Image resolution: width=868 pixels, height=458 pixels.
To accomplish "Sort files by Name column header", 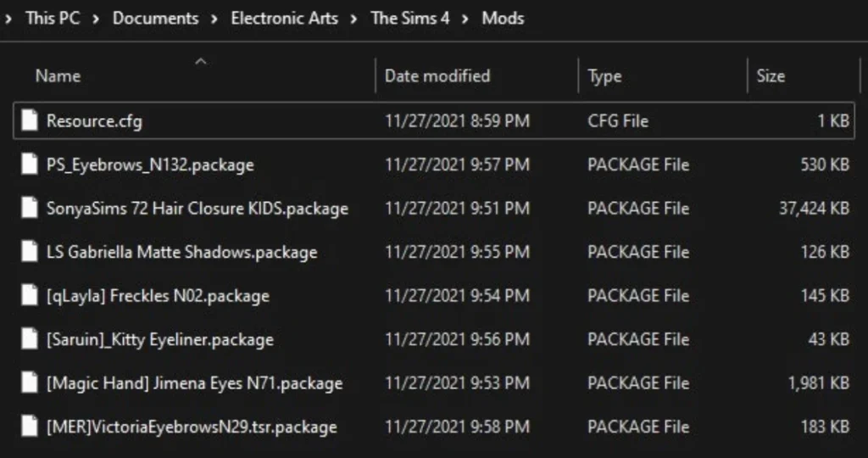I will (x=58, y=76).
